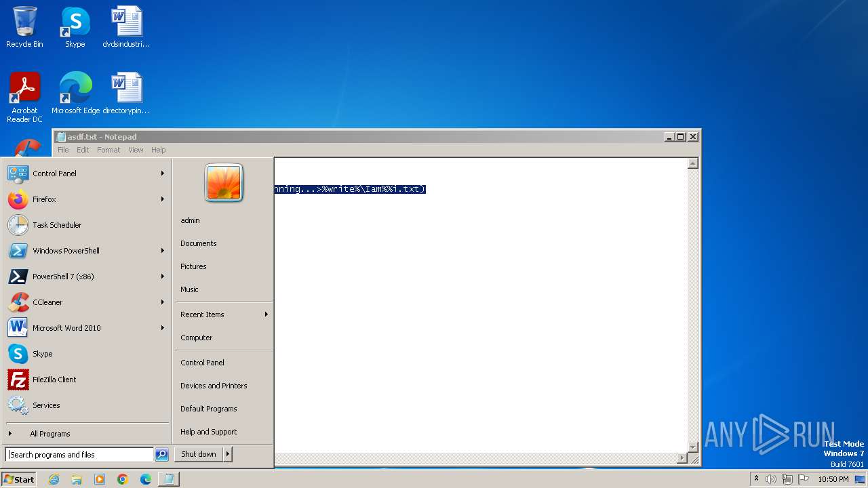This screenshot has height=488, width=868.
Task: Click the highlighted text in Notepad
Action: coord(350,189)
